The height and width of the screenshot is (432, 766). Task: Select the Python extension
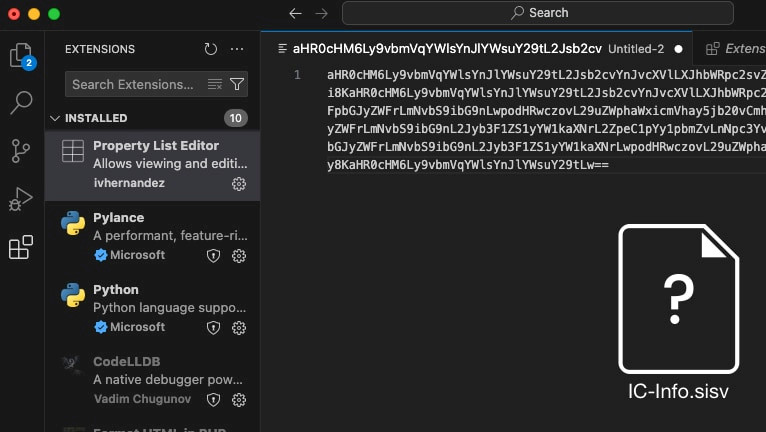152,308
